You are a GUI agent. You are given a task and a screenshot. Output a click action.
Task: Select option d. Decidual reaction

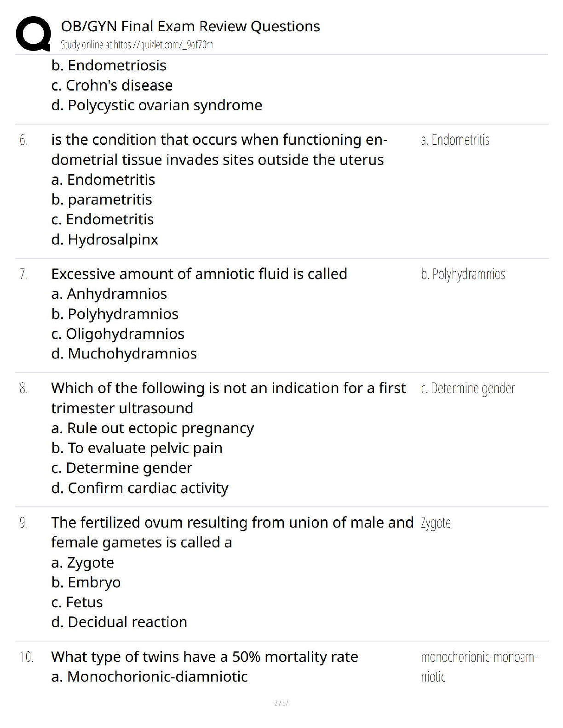tap(119, 622)
